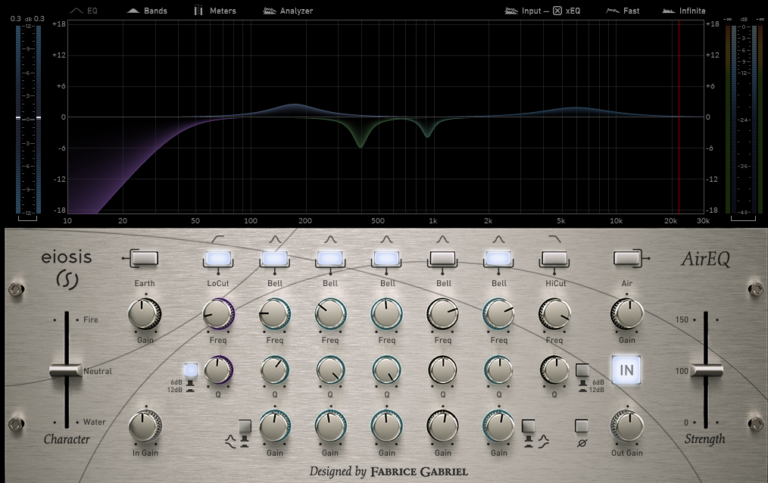Toggle the first Bell band switch
768x483 pixels.
coord(274,258)
